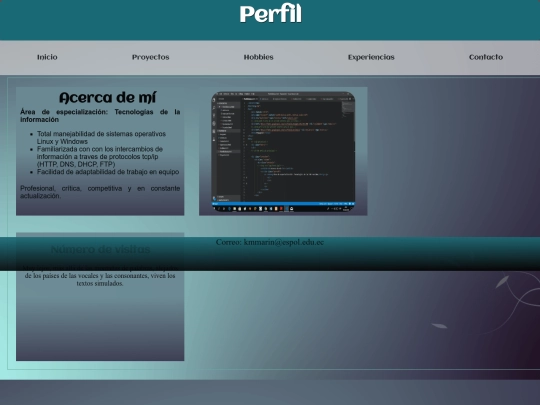Navigate to Experiencias section

[371, 57]
